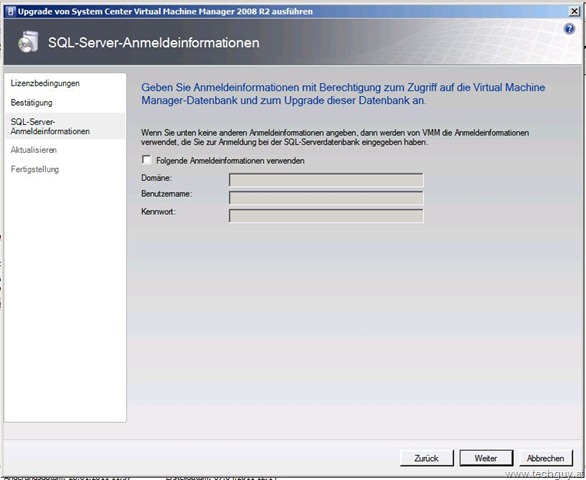The height and width of the screenshot is (480, 586).
Task: Click the 'SQL-Server-Anmeldeinformationen' header title
Action: (154, 43)
